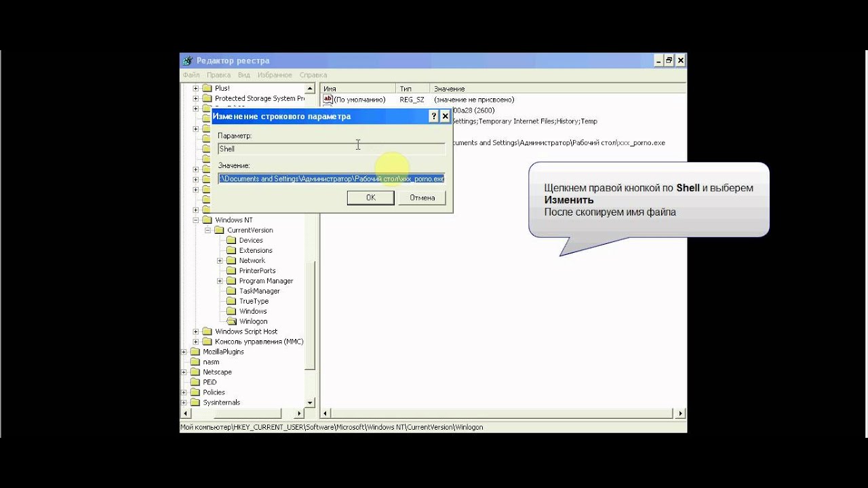Click the help question mark in dialog
868x488 pixels.
click(x=434, y=116)
